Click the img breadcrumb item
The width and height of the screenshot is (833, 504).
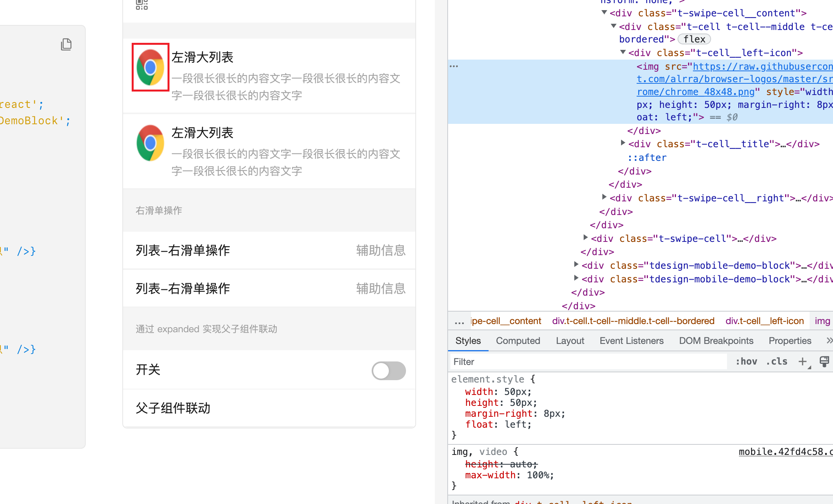[822, 321]
